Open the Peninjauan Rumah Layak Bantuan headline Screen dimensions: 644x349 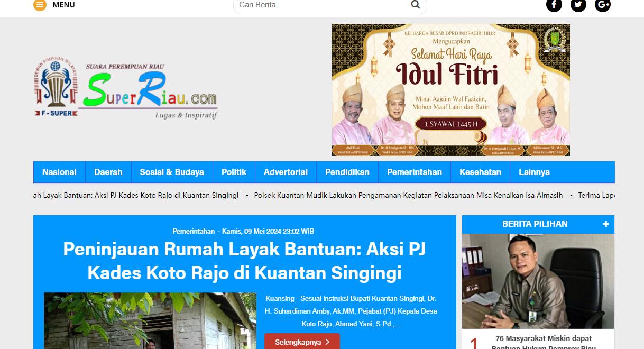(x=244, y=261)
